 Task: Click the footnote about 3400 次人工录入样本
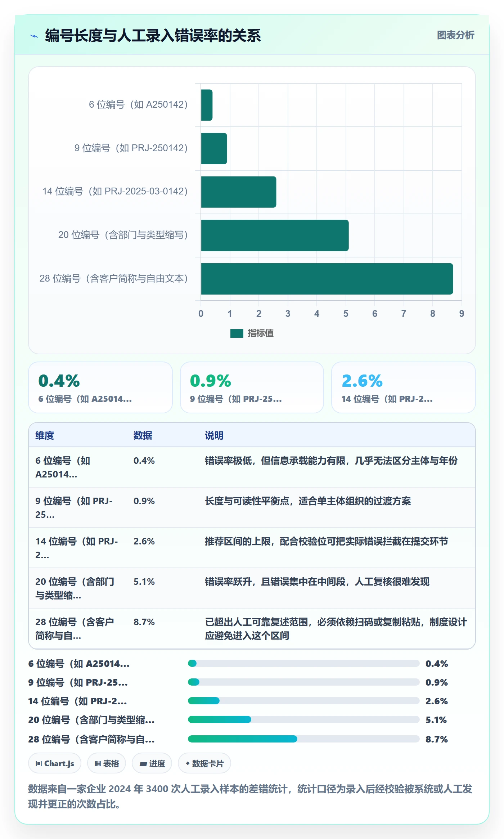coord(250,797)
